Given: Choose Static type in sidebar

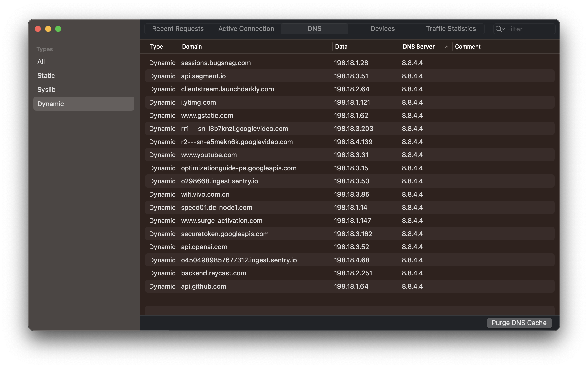Looking at the screenshot, I should click(46, 76).
